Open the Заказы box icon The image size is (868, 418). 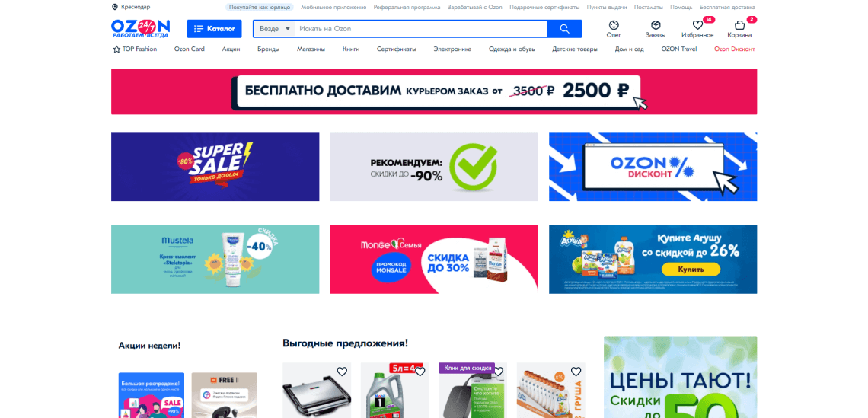point(656,25)
